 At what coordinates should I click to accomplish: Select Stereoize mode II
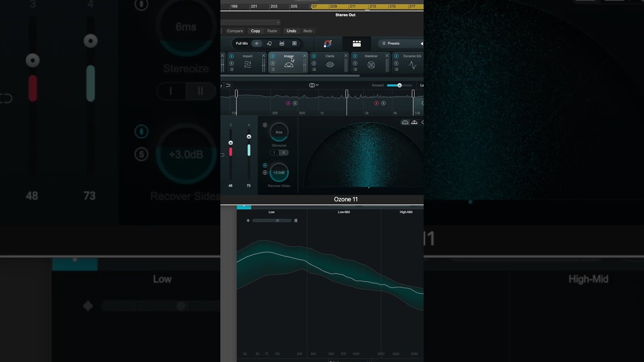284,152
